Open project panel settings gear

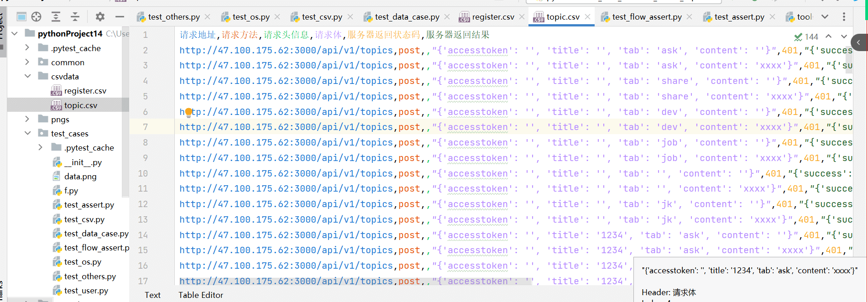click(100, 17)
